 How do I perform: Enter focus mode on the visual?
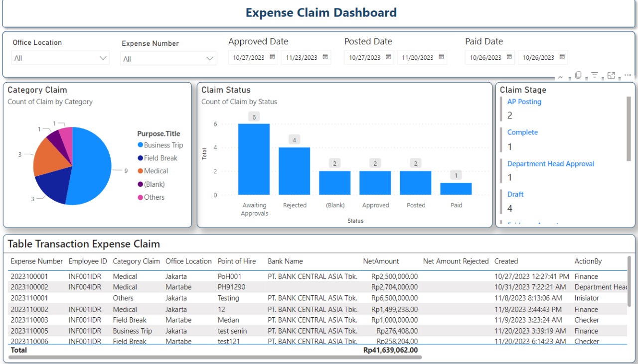click(611, 75)
